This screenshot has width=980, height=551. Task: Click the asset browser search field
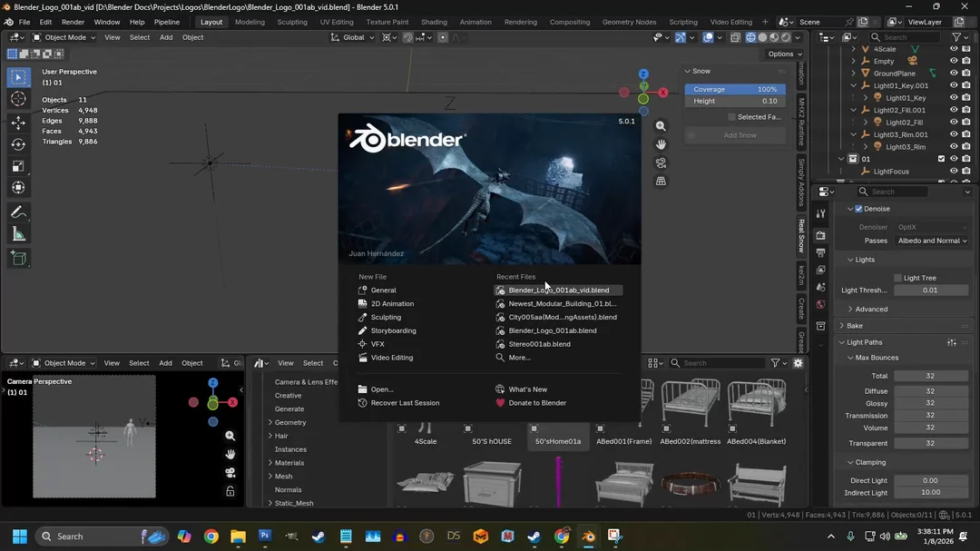(x=717, y=363)
